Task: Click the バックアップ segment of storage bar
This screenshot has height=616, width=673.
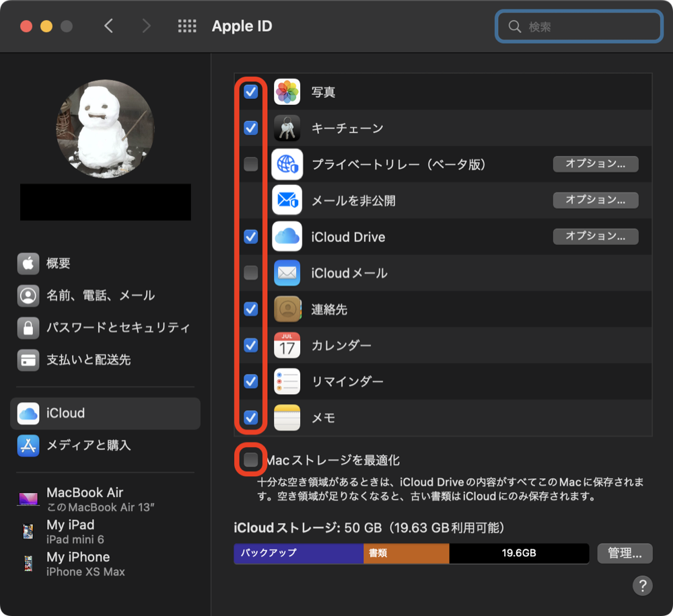Action: click(299, 553)
